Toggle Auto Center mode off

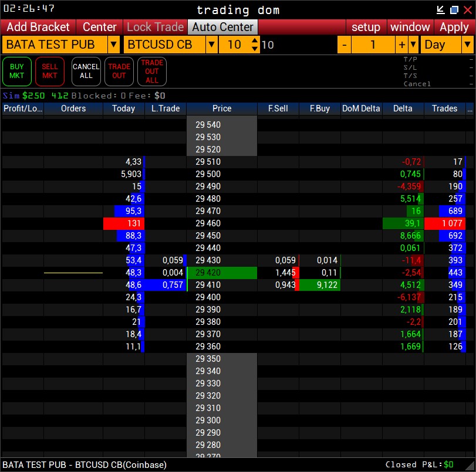pos(223,27)
